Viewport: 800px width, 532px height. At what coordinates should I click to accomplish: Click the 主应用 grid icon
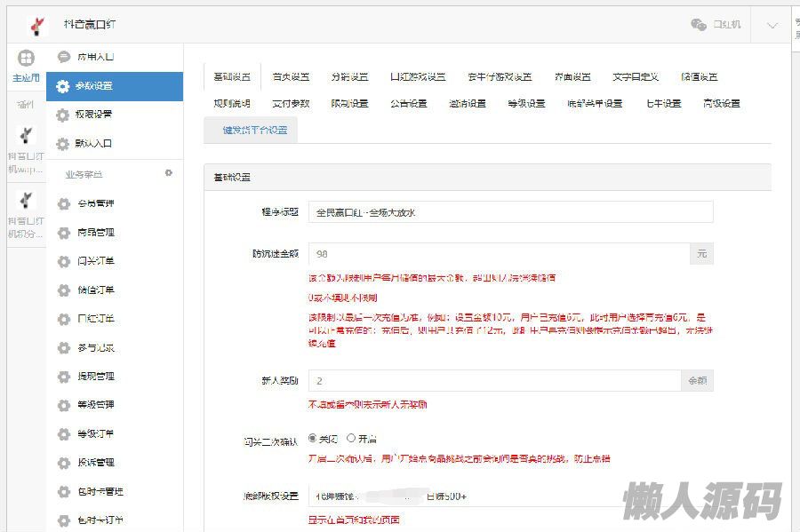[x=27, y=59]
